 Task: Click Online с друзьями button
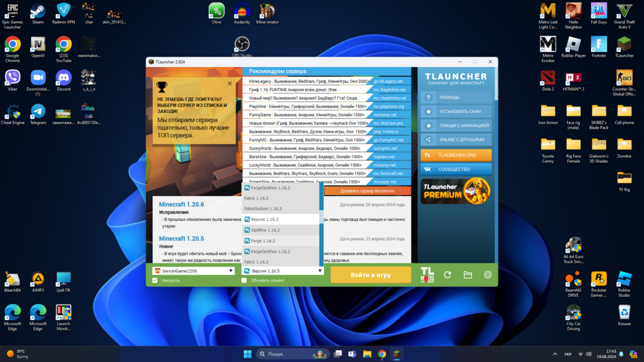456,139
